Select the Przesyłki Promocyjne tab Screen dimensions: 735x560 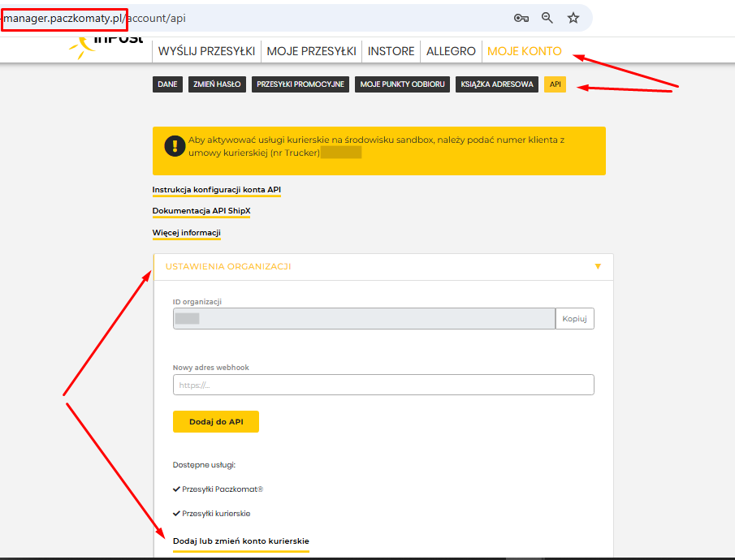point(300,84)
